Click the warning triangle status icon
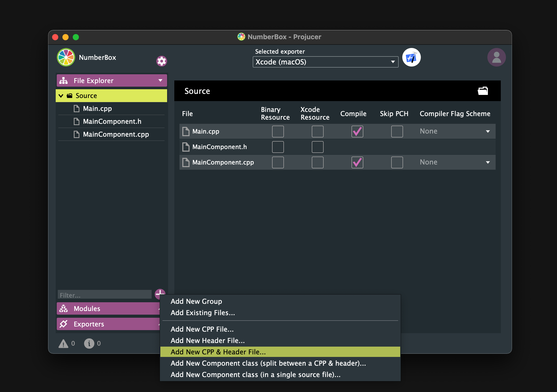Screen dimensions: 557x392 pyautogui.click(x=63, y=344)
